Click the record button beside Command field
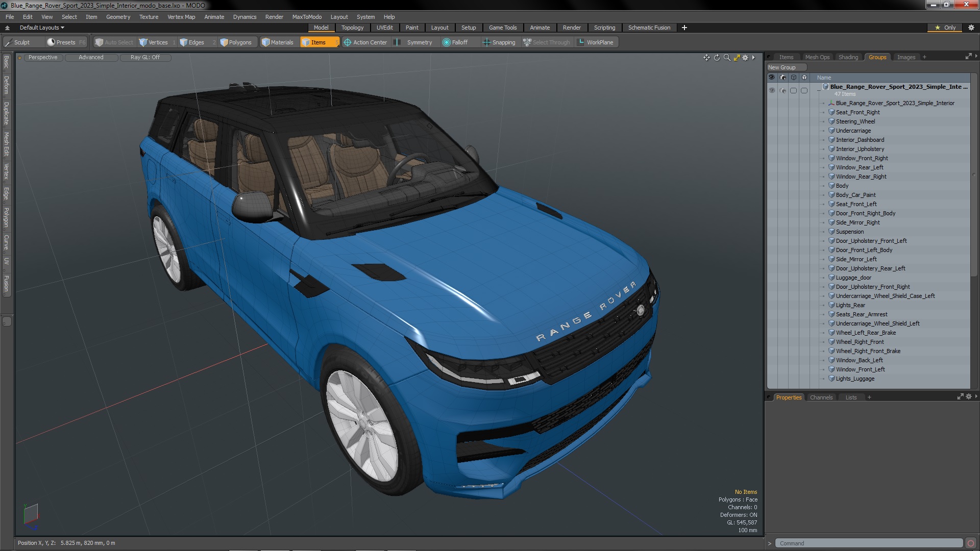This screenshot has height=551, width=980. click(971, 543)
